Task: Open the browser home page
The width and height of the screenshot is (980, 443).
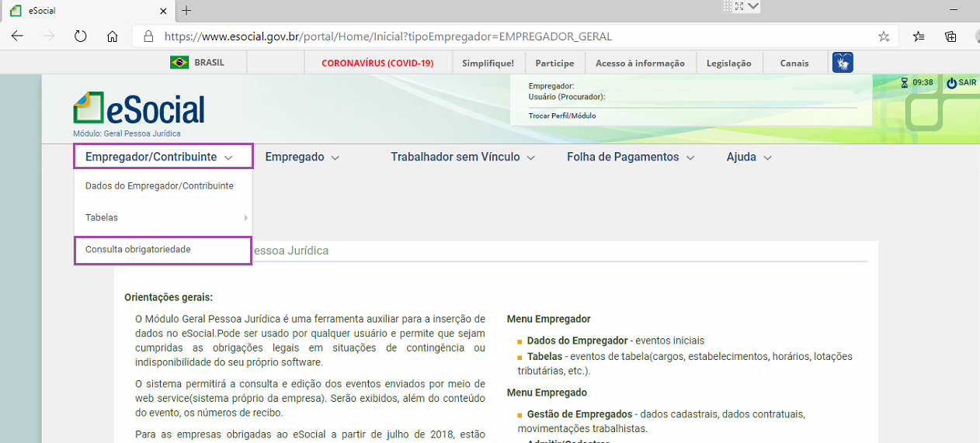Action: pyautogui.click(x=113, y=36)
